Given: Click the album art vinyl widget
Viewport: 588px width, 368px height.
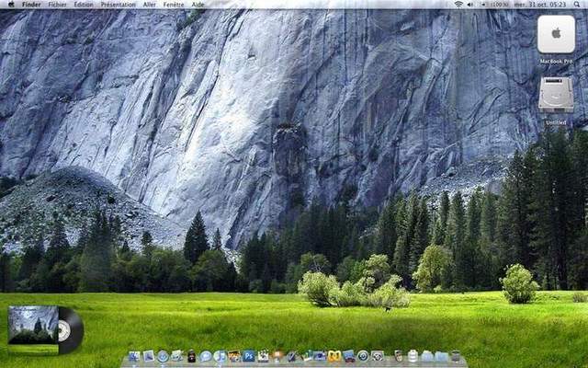Looking at the screenshot, I should 45,329.
